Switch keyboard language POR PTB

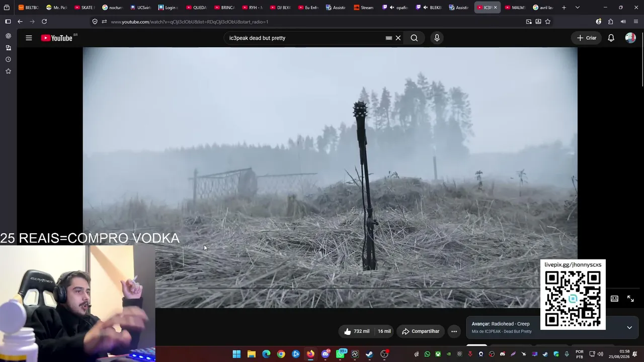pyautogui.click(x=580, y=354)
